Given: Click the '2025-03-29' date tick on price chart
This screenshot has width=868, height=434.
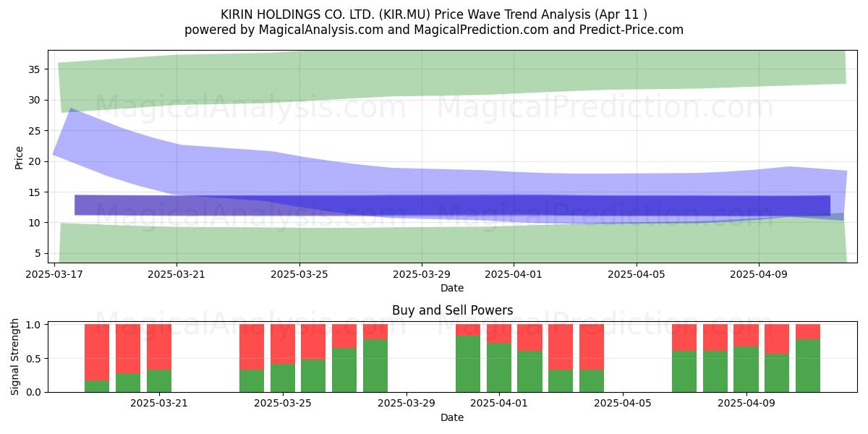Looking at the screenshot, I should [x=422, y=275].
